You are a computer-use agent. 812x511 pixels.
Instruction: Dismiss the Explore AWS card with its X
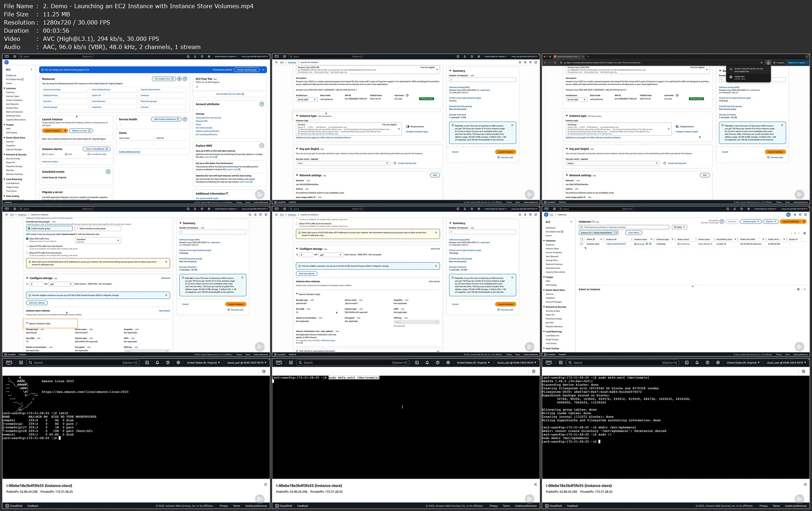[262, 146]
